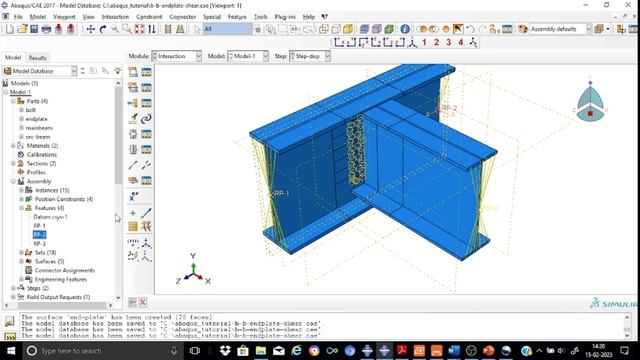Screen dimensions: 640x360
Task: Expand the Sets (18) tree node
Action: coord(21,253)
